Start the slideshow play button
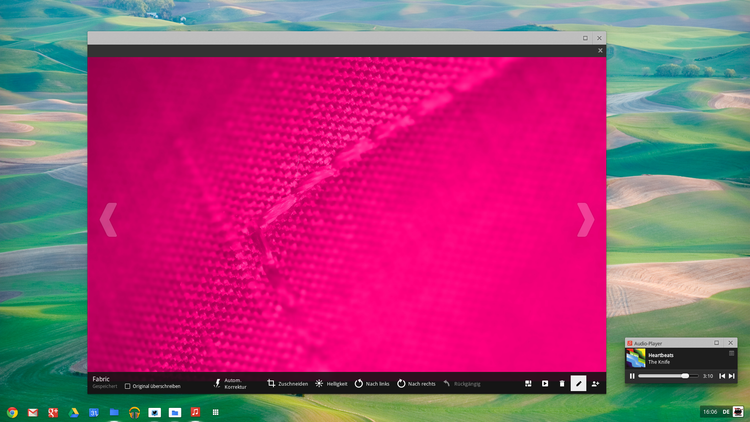Screen dimensions: 750x422 [x=545, y=383]
